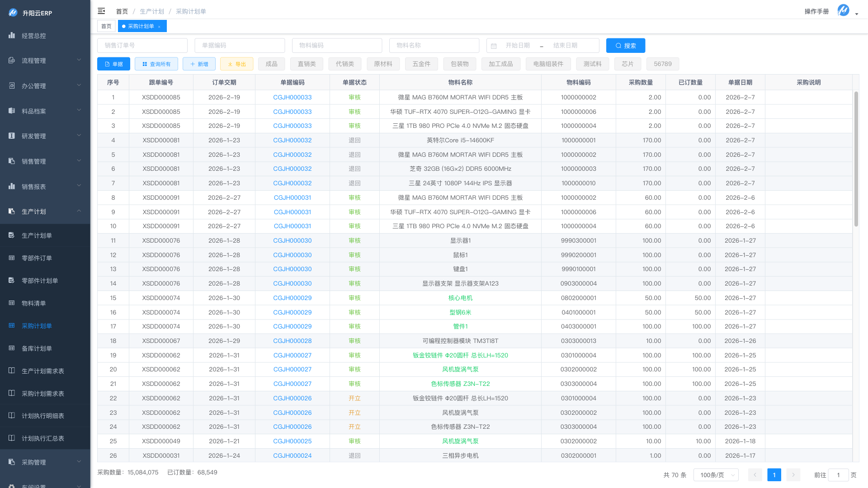Image resolution: width=868 pixels, height=488 pixels.
Task: Open document link CGJH000033 in row 1
Action: tap(292, 97)
